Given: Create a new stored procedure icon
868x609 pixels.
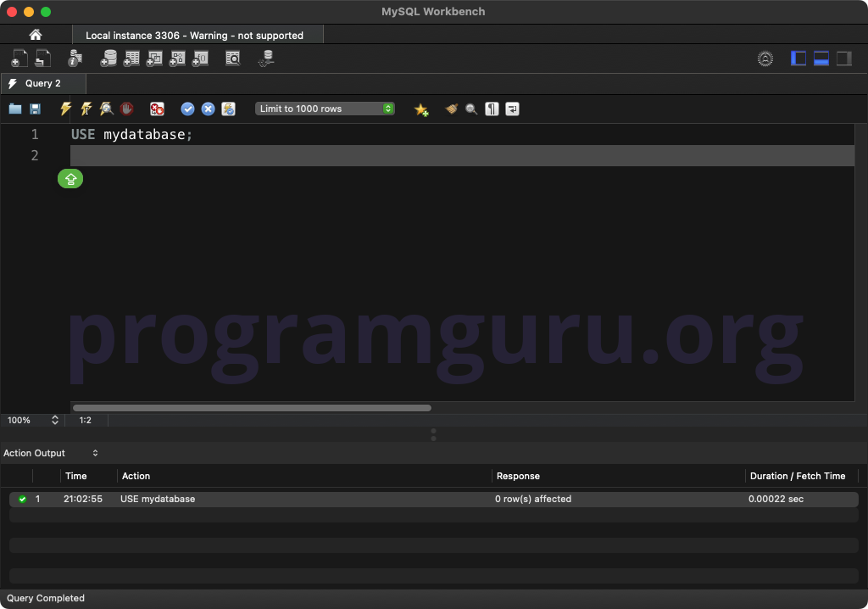Looking at the screenshot, I should [177, 59].
